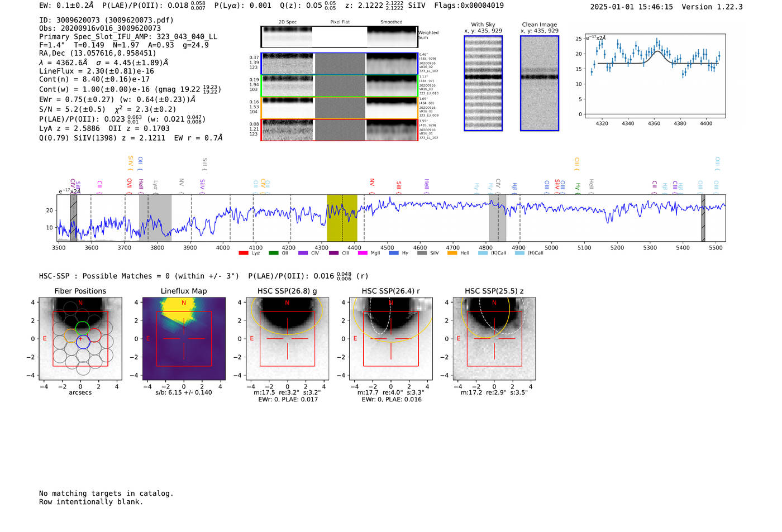782x532 pixels.
Task: Click the gray shaded band near 3800 Å
Action: click(x=155, y=218)
